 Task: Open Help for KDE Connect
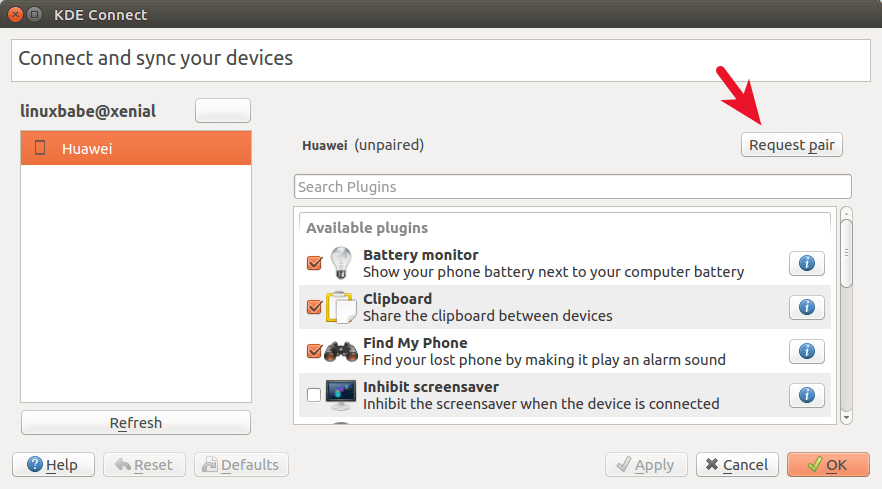[x=53, y=465]
